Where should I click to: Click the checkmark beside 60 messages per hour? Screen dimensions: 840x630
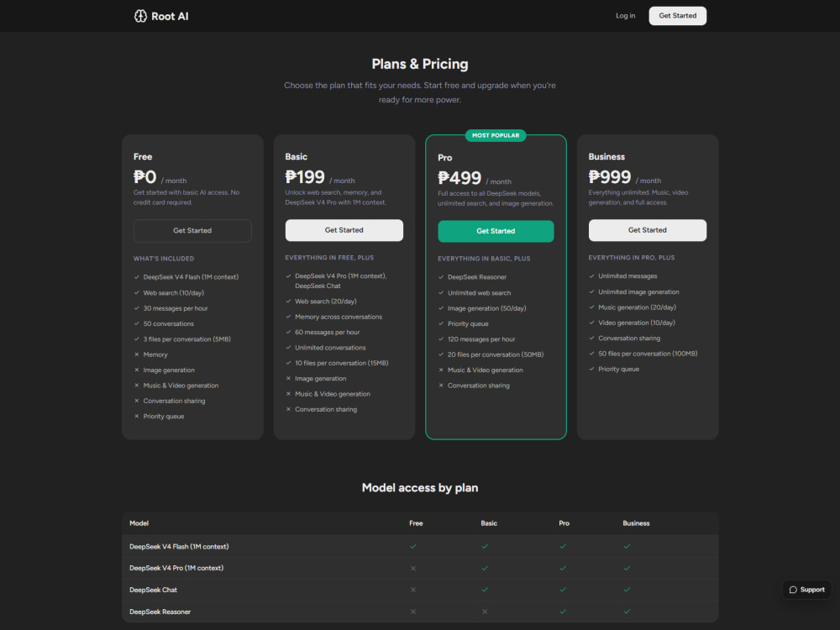(288, 332)
